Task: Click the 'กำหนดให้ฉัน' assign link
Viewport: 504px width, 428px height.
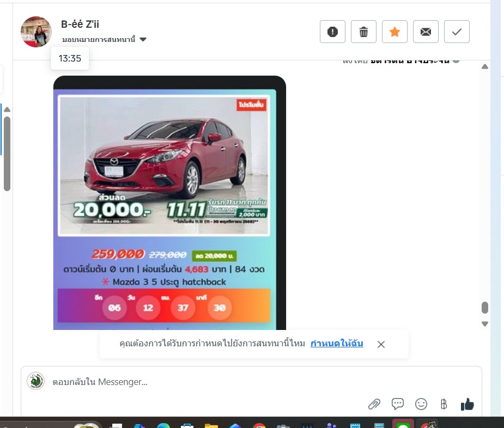Action: (337, 344)
